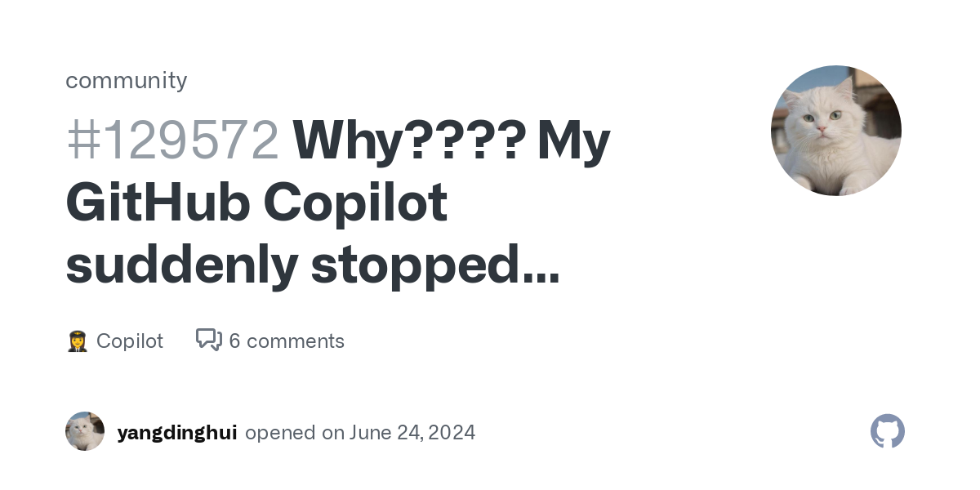Click the title text 'Why???? My'
The height and width of the screenshot is (490, 980).
(x=452, y=140)
